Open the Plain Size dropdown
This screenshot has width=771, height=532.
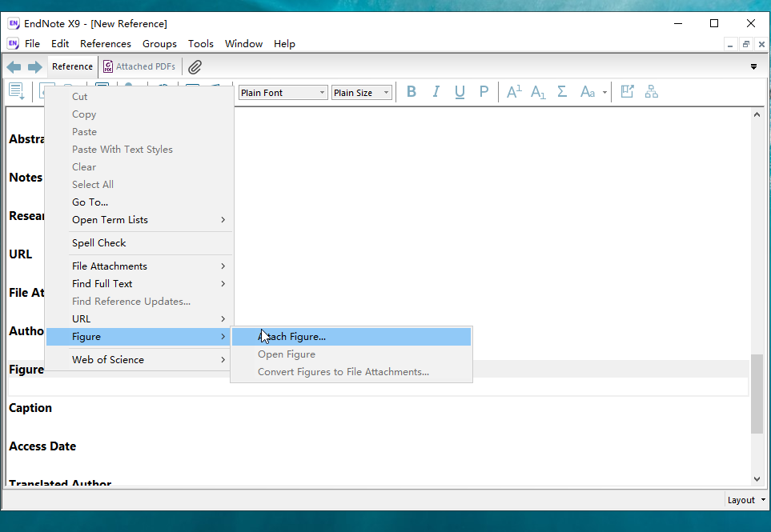[x=361, y=92]
